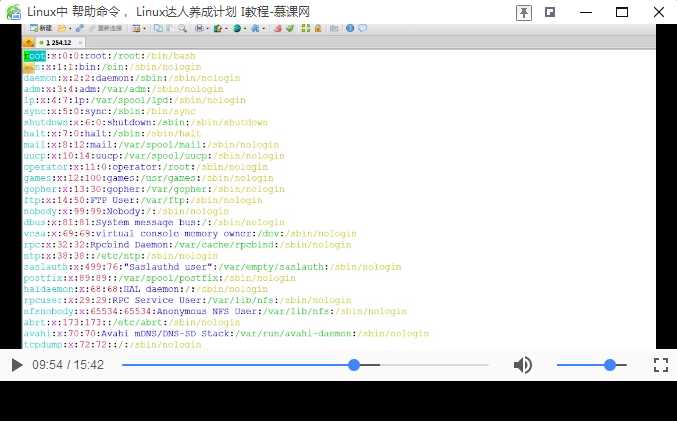Close the '1 254.12' session tab
677x422 pixels.
click(80, 43)
